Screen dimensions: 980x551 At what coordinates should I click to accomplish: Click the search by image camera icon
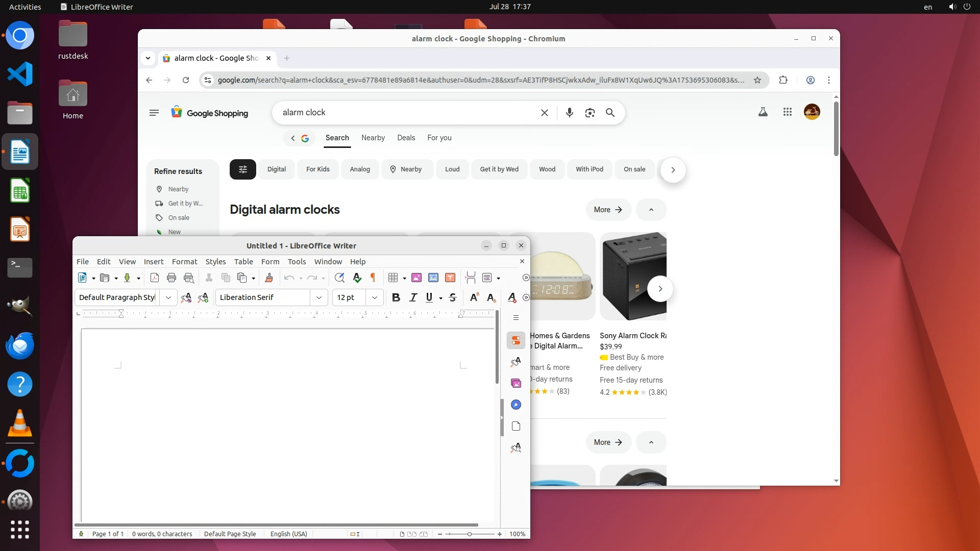590,113
